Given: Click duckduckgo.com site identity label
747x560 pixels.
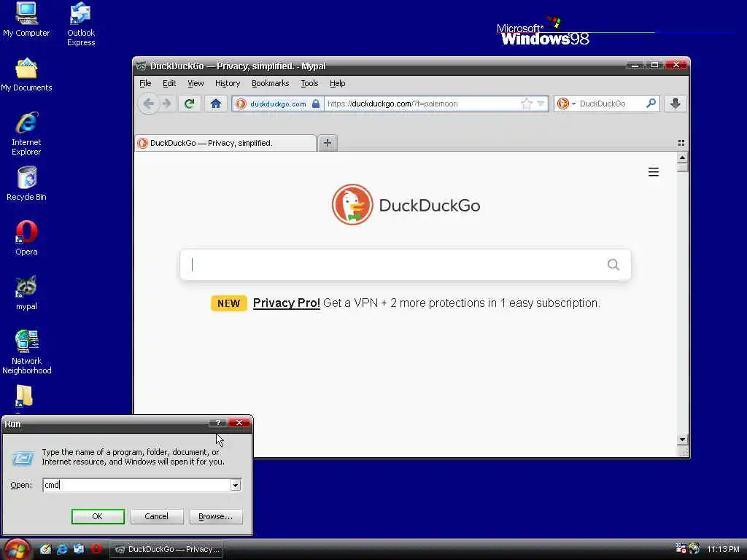Looking at the screenshot, I should click(x=278, y=104).
